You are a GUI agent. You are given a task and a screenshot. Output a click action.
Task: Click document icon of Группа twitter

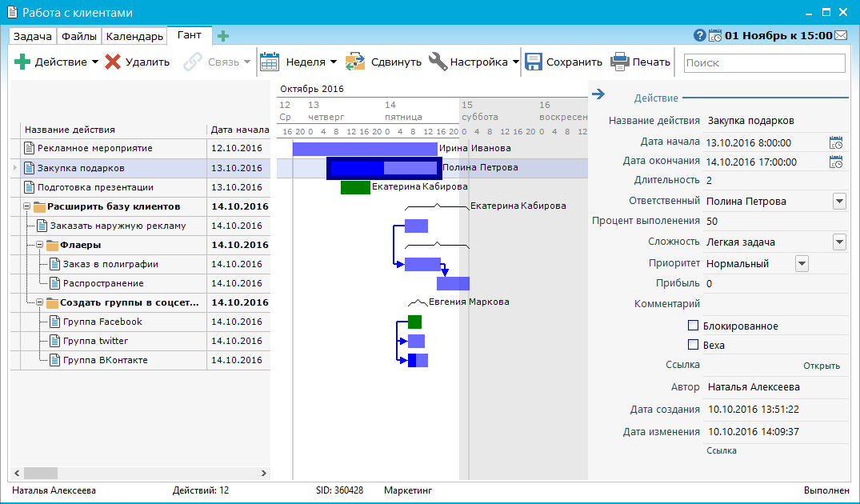click(55, 341)
